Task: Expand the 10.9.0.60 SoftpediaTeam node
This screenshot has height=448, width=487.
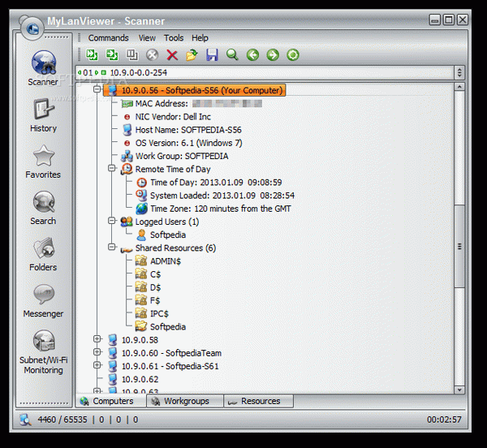Action: pyautogui.click(x=97, y=351)
